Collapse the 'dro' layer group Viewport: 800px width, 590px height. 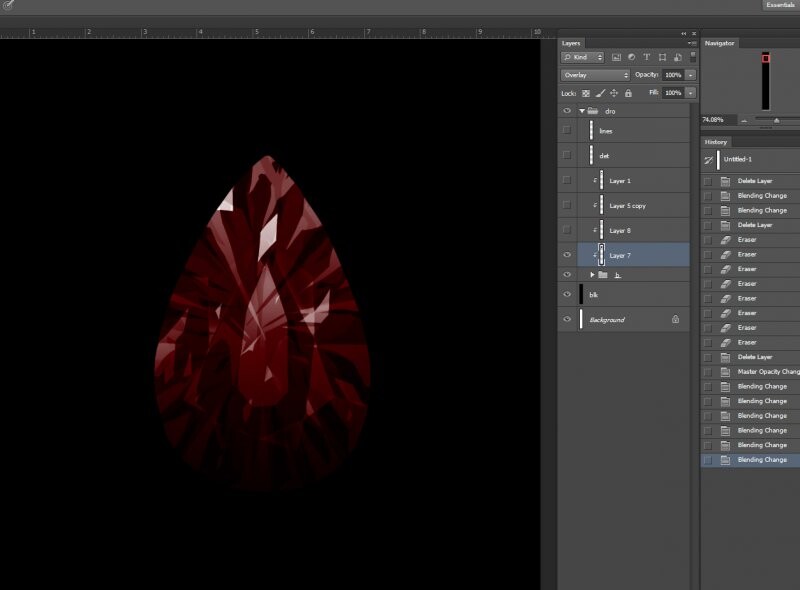(x=581, y=111)
